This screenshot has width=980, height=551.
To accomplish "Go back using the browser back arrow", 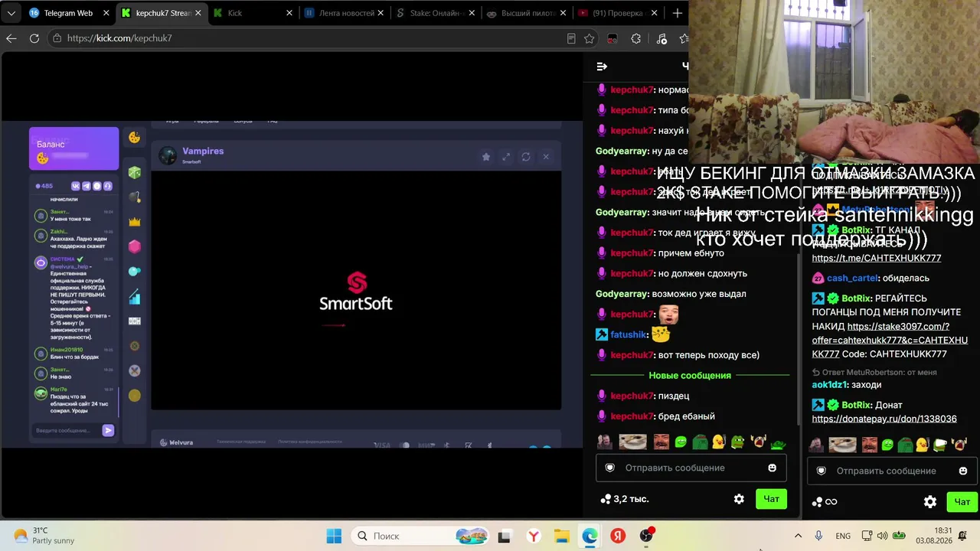I will point(11,38).
